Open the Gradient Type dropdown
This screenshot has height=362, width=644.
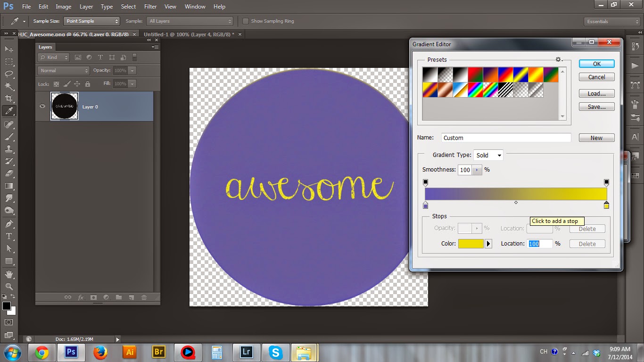point(488,155)
